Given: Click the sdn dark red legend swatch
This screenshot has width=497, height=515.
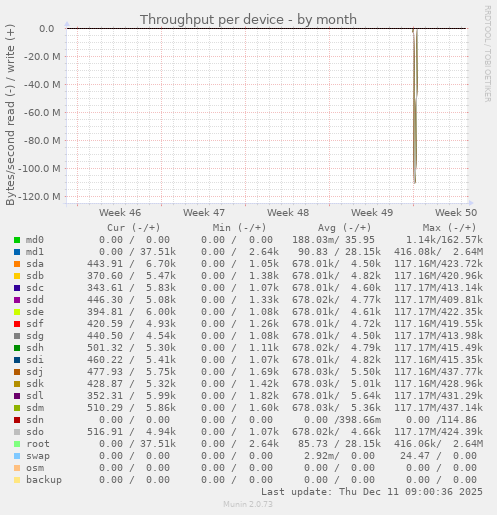Looking at the screenshot, I should point(17,420).
